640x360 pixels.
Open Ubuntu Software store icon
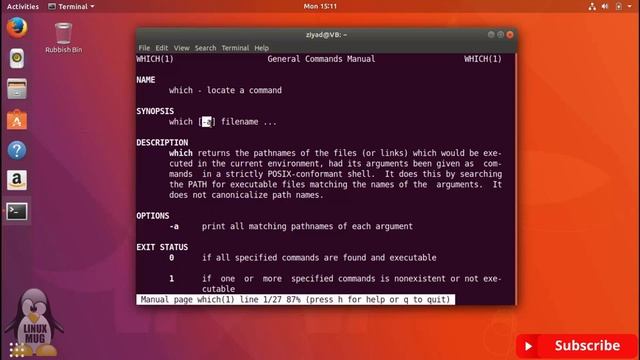tap(17, 120)
